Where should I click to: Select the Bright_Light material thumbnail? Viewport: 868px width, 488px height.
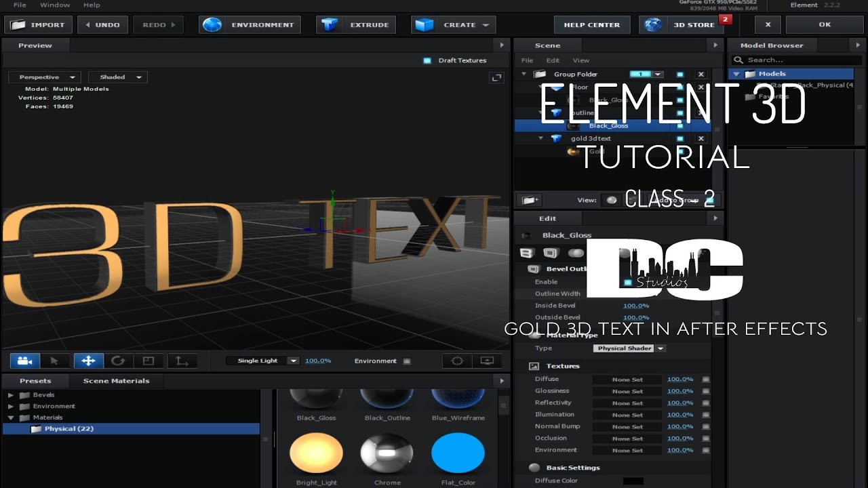click(x=316, y=453)
